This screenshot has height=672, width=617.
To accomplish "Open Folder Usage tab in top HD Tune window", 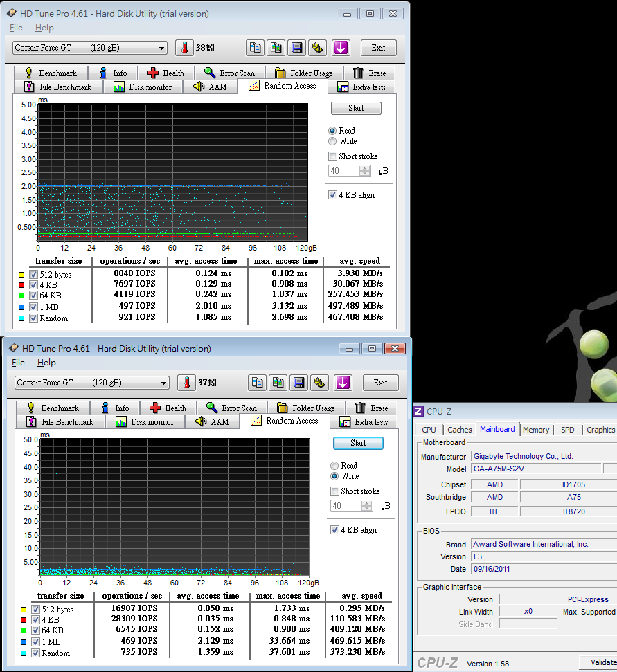I will coord(304,73).
